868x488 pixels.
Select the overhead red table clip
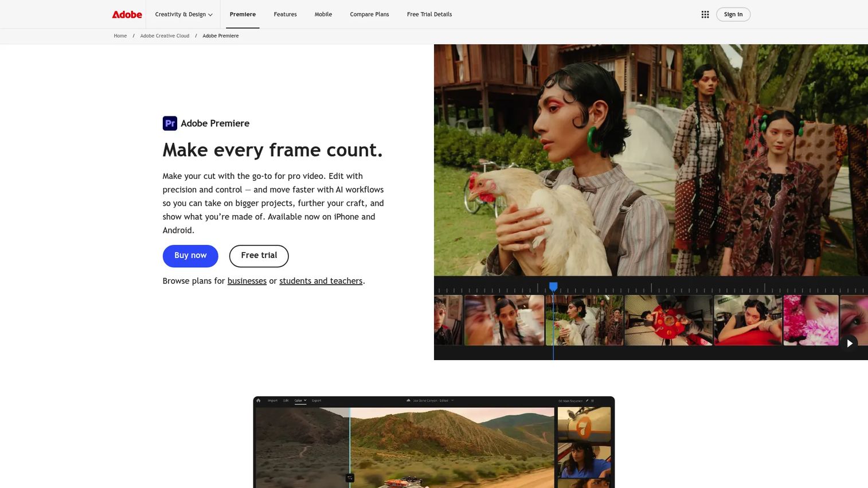pyautogui.click(x=668, y=320)
